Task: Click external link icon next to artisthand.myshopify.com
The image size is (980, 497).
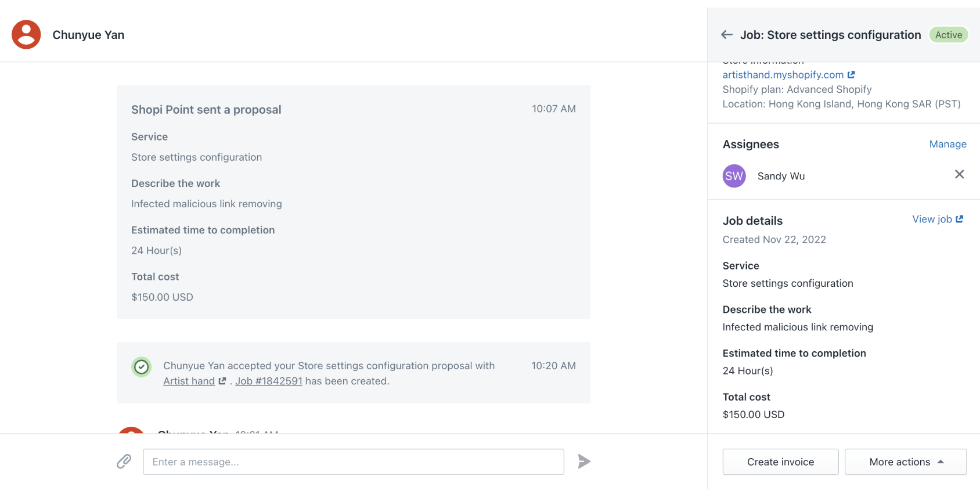Action: pos(851,75)
